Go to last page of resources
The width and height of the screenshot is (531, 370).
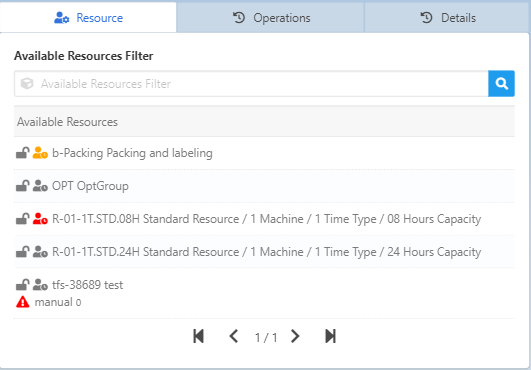pos(330,336)
